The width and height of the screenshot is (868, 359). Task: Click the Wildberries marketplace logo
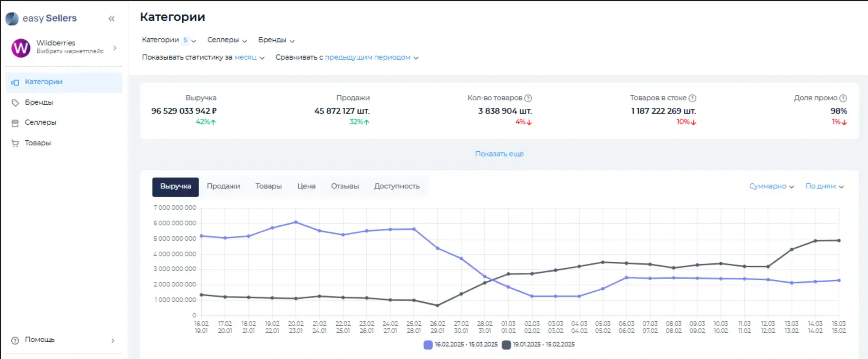(21, 48)
